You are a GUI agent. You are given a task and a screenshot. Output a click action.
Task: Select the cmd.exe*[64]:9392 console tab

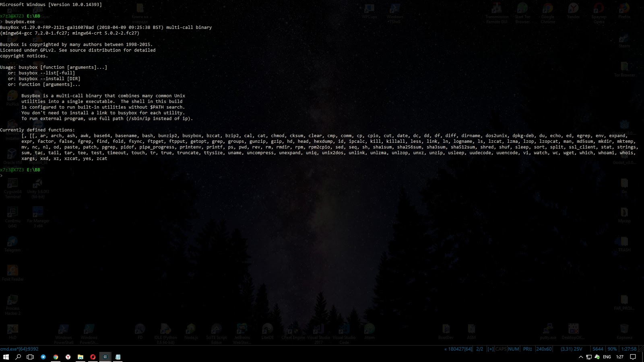tap(20, 349)
